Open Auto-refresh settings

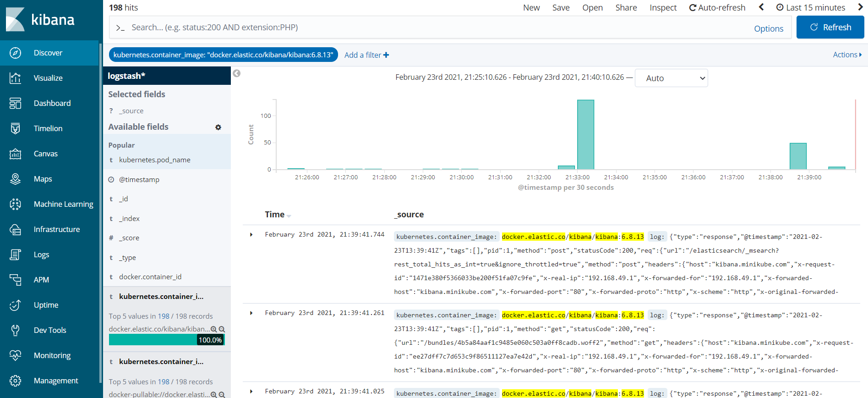(x=717, y=7)
